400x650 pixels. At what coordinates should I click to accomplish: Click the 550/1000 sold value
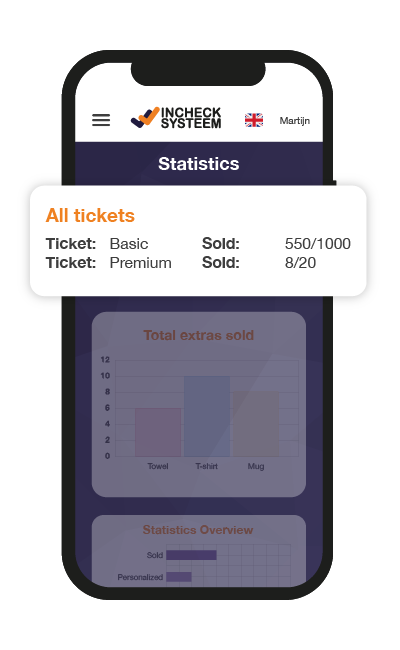pos(318,244)
